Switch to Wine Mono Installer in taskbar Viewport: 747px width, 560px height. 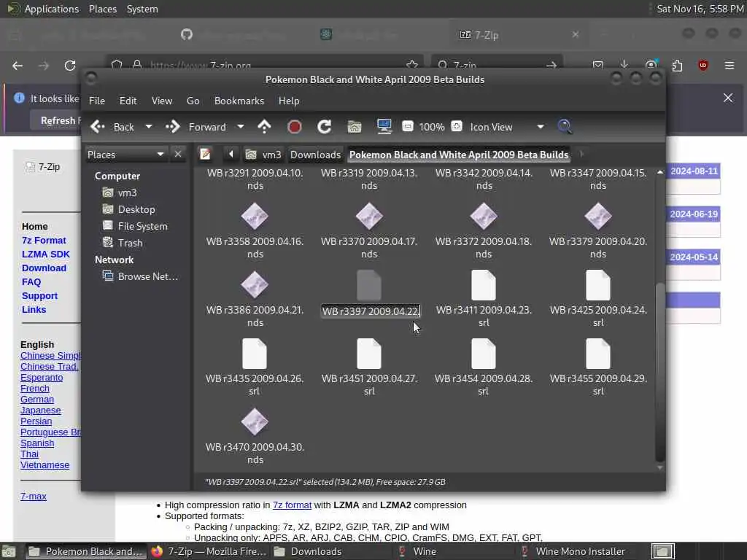573,551
